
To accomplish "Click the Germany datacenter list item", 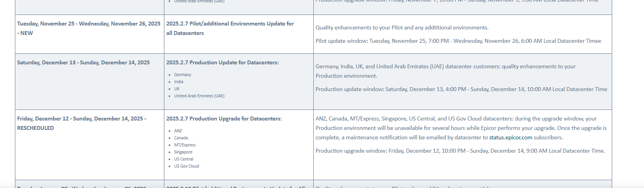I will (x=183, y=75).
